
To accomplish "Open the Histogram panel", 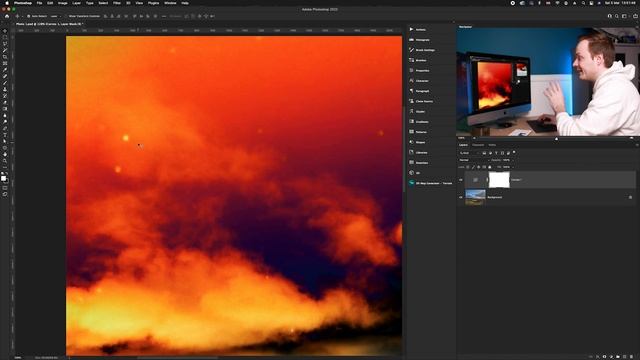I will click(420, 40).
